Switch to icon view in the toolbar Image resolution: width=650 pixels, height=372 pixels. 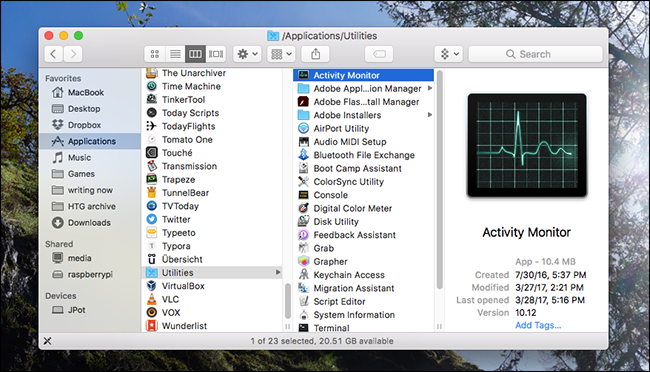pyautogui.click(x=155, y=54)
